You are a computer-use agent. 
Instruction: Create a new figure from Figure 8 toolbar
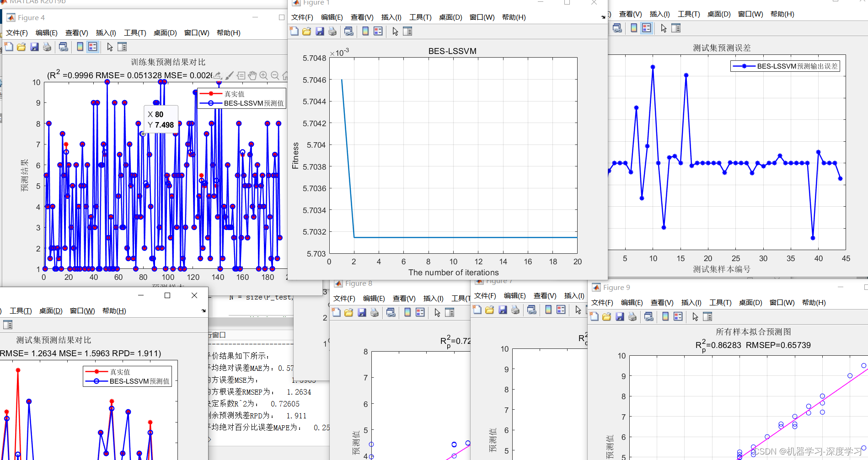tap(336, 312)
